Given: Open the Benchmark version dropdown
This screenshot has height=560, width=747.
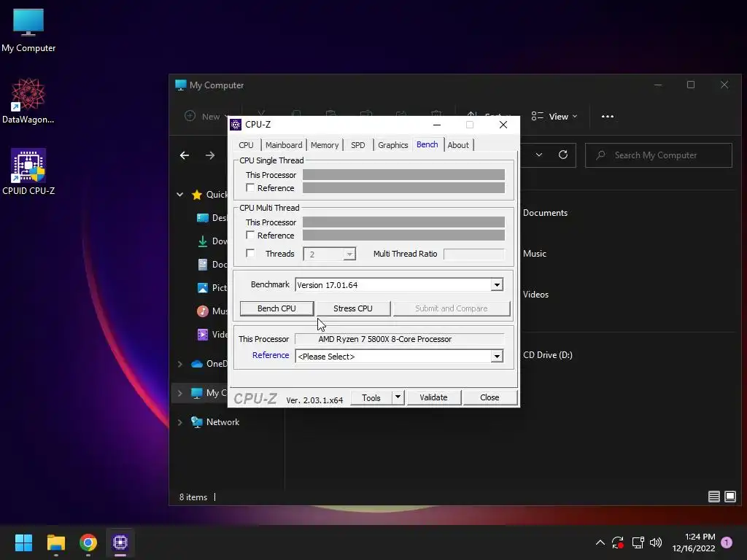Looking at the screenshot, I should tap(497, 285).
